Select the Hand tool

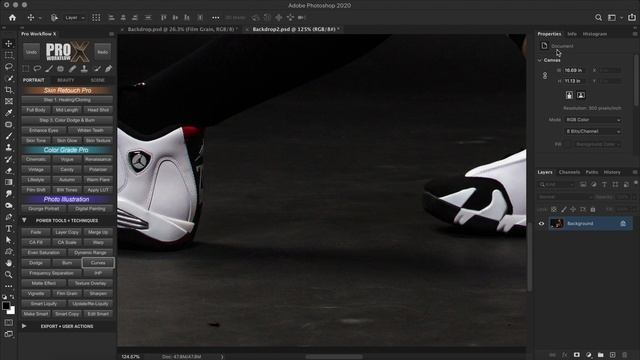pos(9,263)
